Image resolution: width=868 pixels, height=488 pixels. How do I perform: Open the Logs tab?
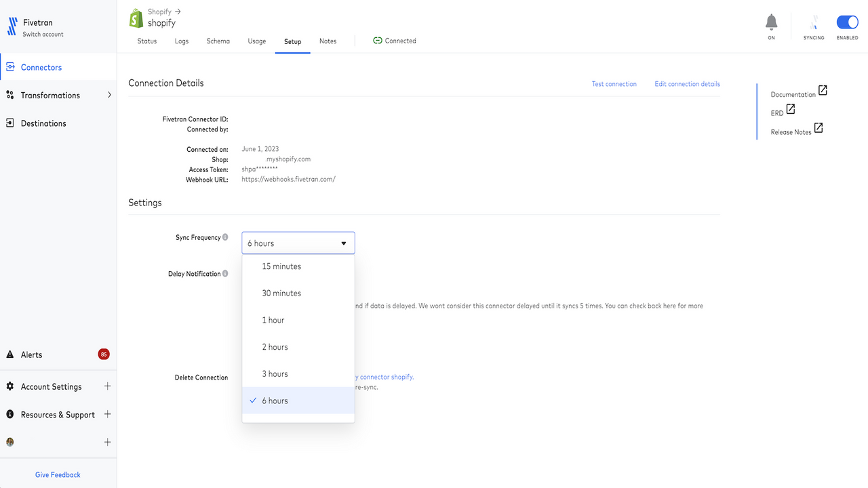click(182, 41)
